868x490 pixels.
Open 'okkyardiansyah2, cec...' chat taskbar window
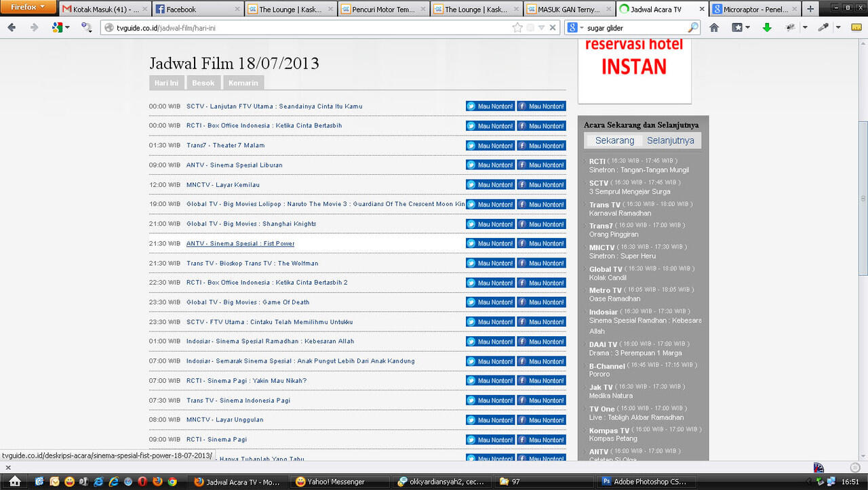click(x=441, y=482)
